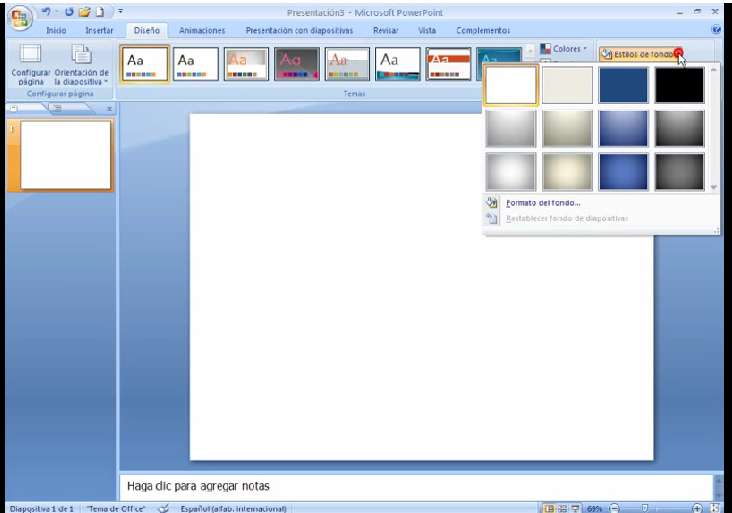732x513 pixels.
Task: Apply the second plain white theme
Action: pyautogui.click(x=196, y=64)
